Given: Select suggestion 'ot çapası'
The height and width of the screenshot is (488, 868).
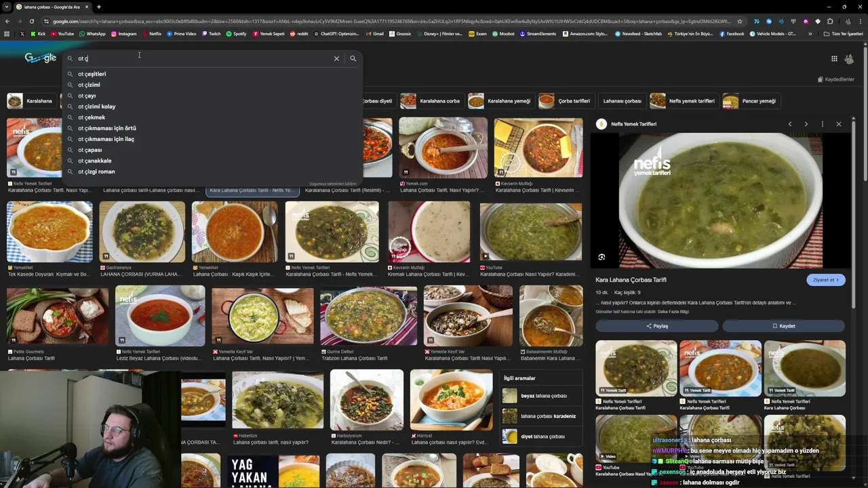Looking at the screenshot, I should point(212,150).
